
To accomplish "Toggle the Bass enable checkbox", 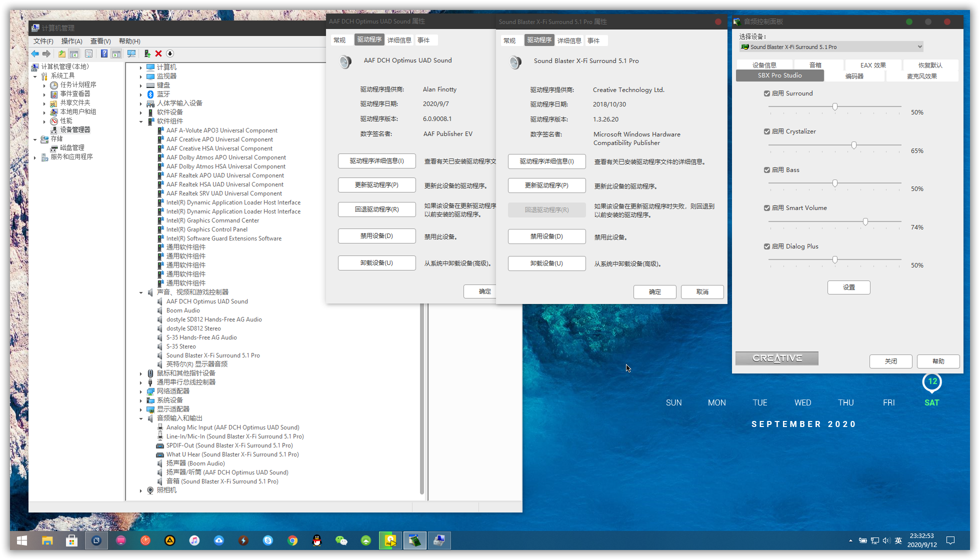I will pos(767,170).
